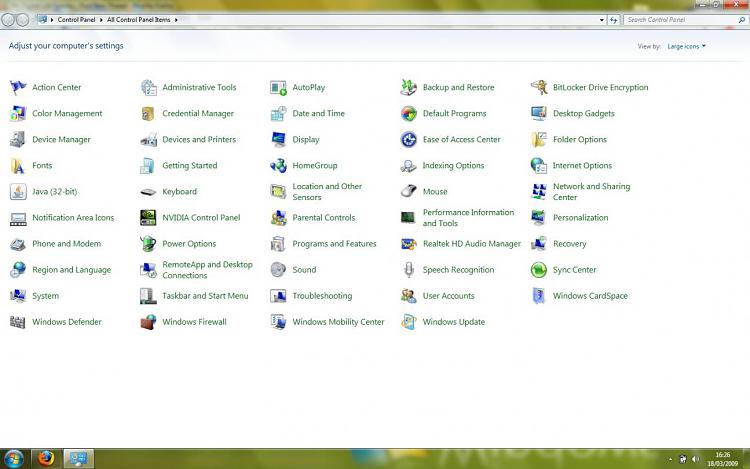Open the address bar history dropdown arrow

tap(602, 20)
